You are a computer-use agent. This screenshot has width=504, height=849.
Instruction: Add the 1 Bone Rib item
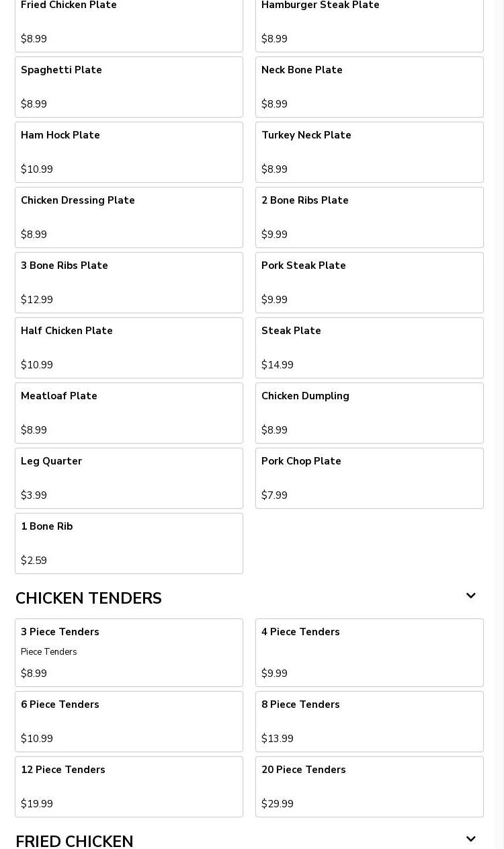coord(129,544)
